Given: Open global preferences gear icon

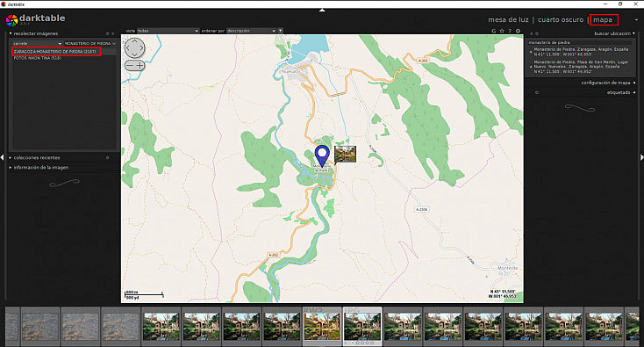Looking at the screenshot, I should pos(518,31).
